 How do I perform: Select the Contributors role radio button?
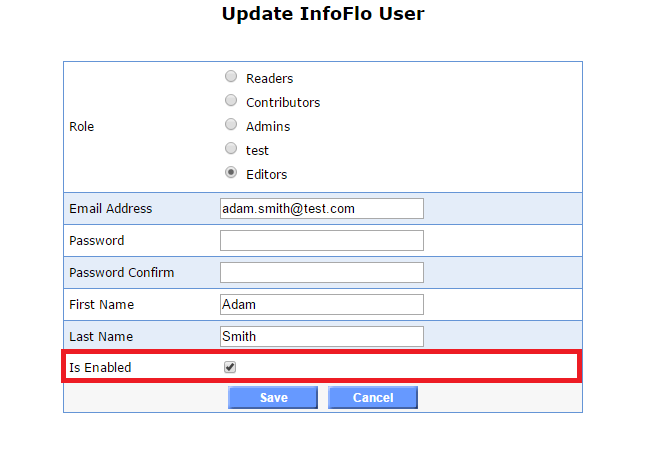(231, 101)
